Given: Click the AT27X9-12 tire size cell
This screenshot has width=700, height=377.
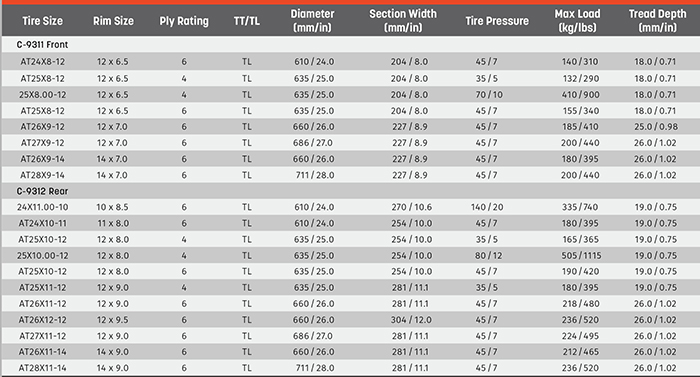Looking at the screenshot, I should click(x=42, y=143).
